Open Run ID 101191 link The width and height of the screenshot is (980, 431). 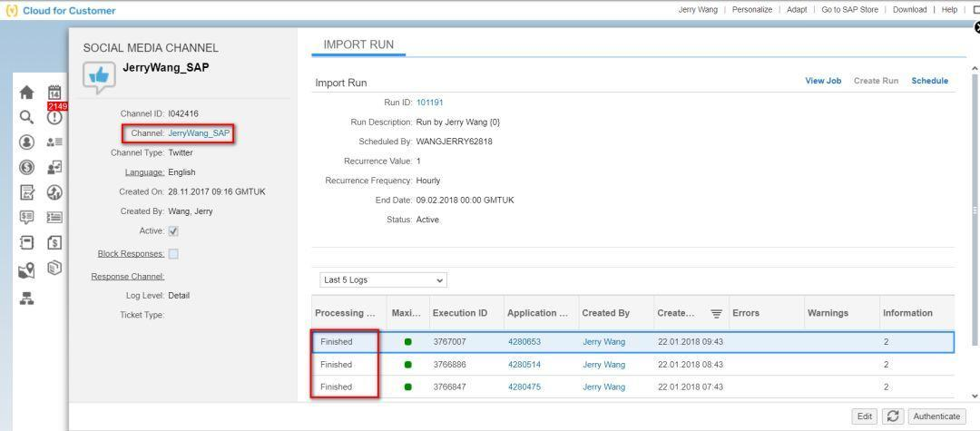pos(429,103)
